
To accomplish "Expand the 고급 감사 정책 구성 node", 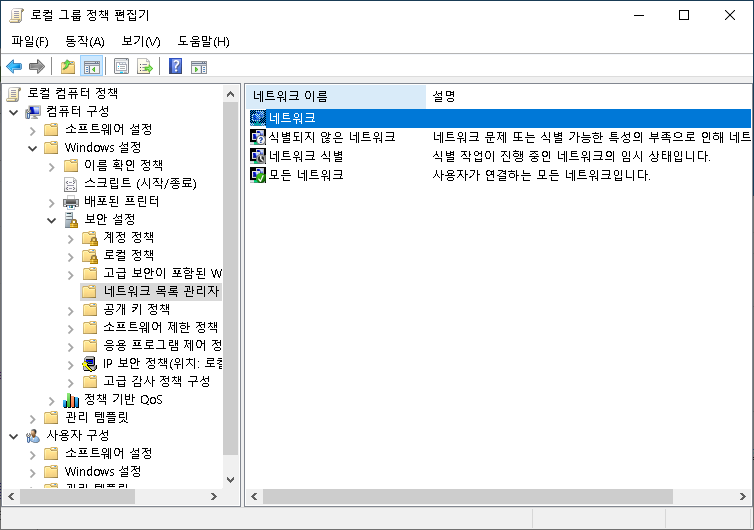I will pos(71,382).
